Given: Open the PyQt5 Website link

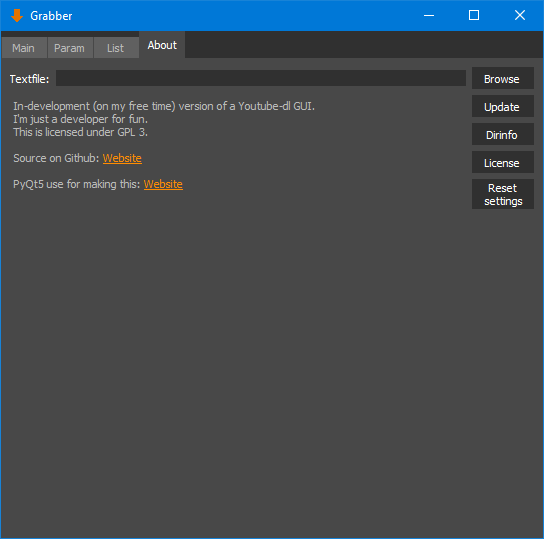Looking at the screenshot, I should [163, 184].
